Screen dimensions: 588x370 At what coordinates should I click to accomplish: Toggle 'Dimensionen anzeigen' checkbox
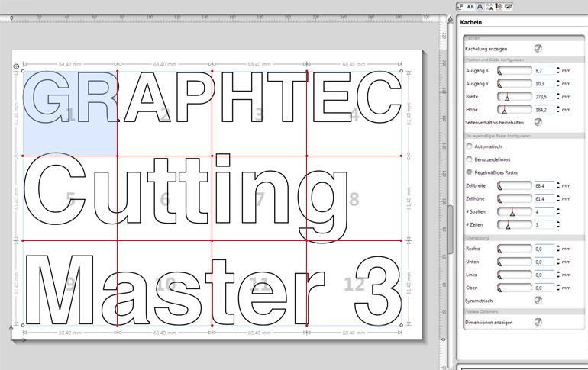click(x=538, y=323)
